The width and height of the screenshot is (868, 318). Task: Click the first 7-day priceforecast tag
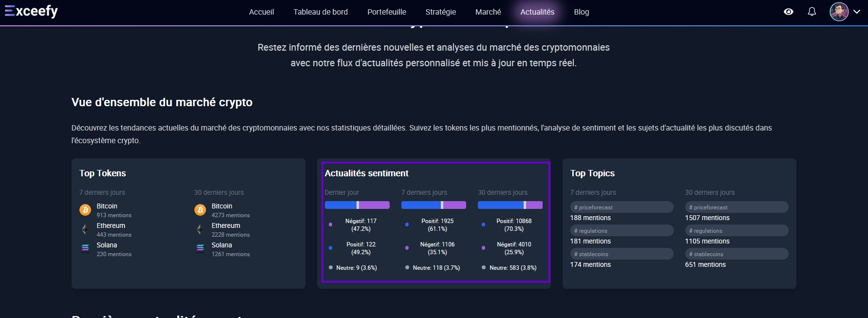(x=622, y=207)
